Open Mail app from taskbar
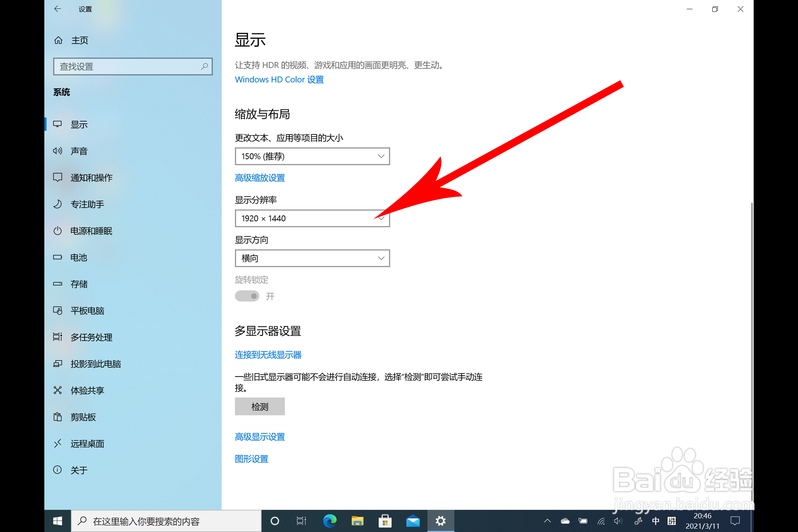The height and width of the screenshot is (532, 798). (413, 521)
